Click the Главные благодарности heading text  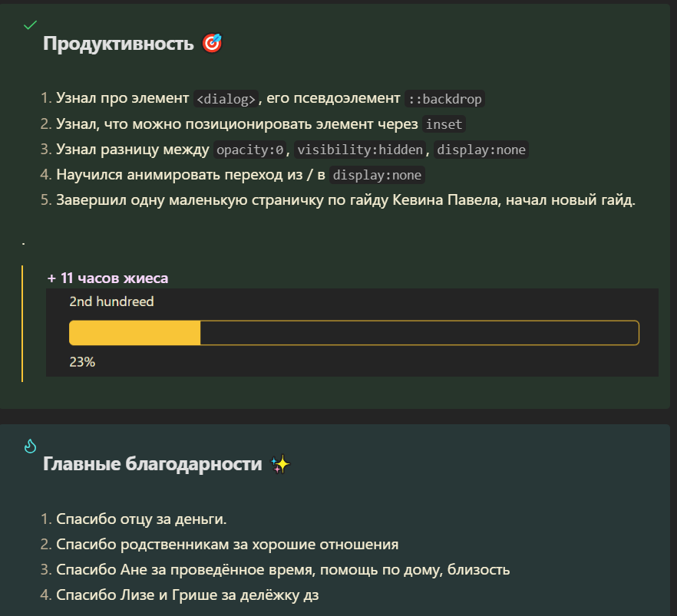click(152, 465)
